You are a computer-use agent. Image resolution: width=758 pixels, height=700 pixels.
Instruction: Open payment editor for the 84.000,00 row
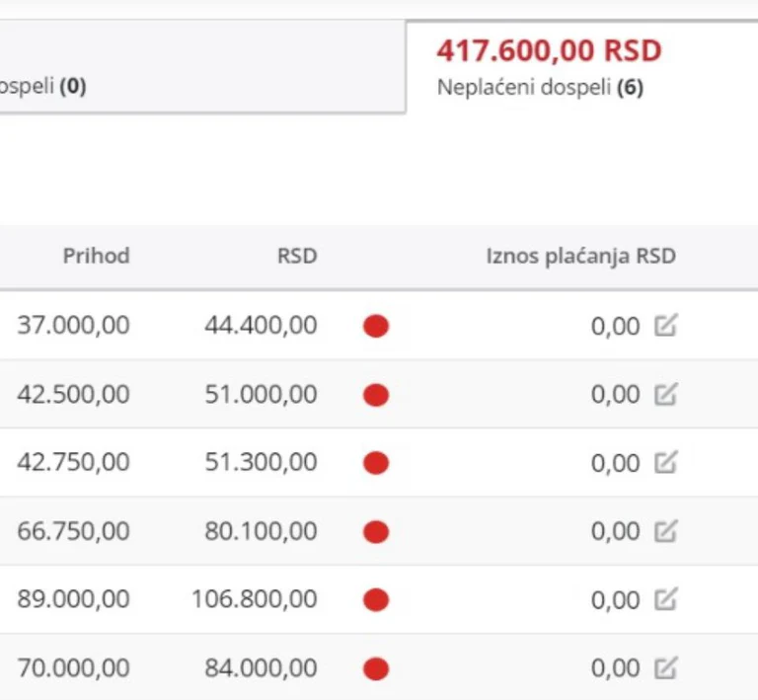(666, 668)
